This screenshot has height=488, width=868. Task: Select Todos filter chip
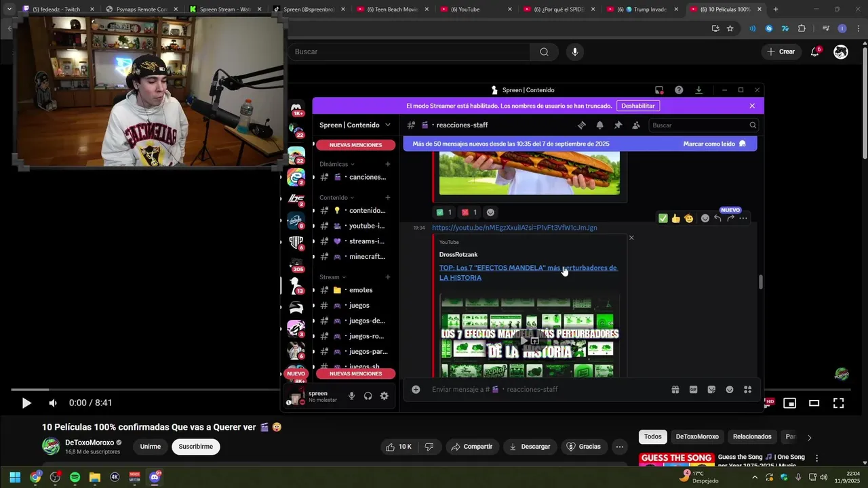653,437
